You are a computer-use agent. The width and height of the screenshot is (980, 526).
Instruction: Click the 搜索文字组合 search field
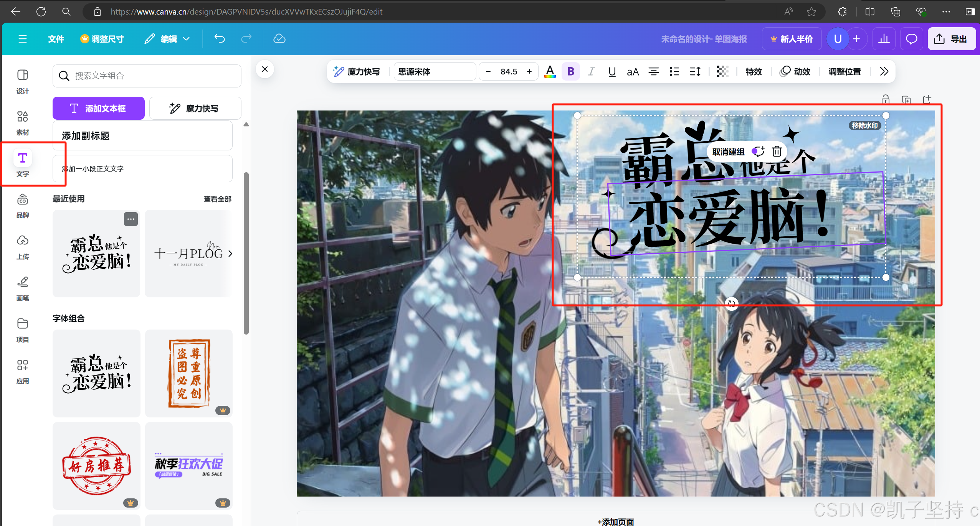tap(147, 76)
